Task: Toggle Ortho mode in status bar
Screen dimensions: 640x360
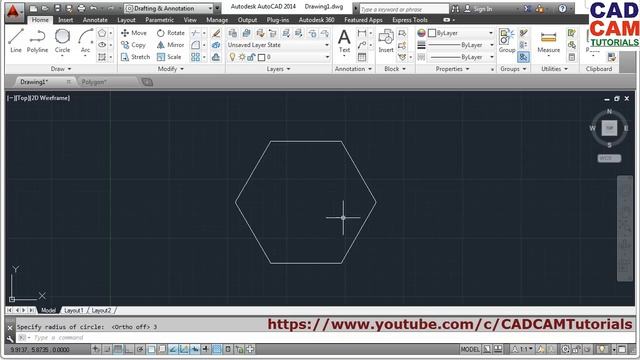Action: (129, 349)
